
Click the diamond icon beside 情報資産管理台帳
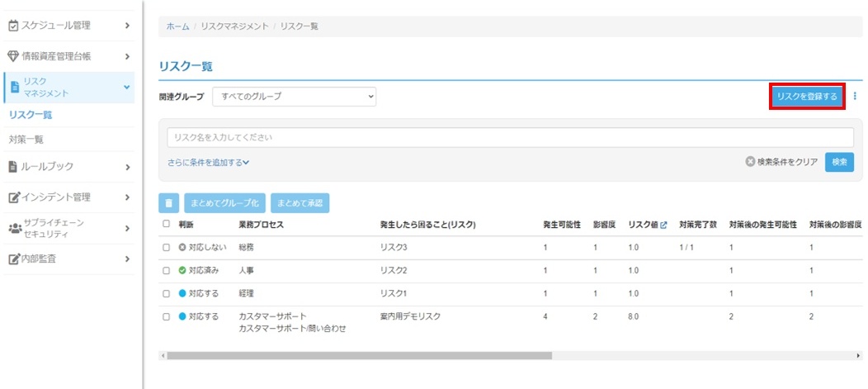pyautogui.click(x=14, y=56)
